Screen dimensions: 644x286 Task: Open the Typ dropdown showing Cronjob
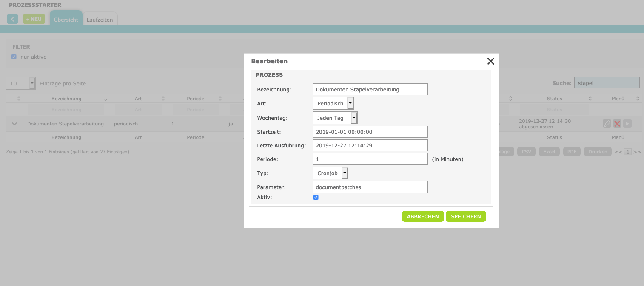(331, 173)
